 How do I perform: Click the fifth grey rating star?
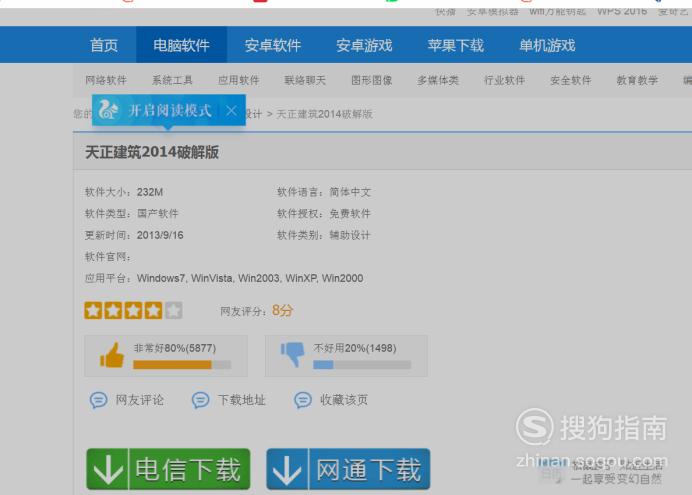(173, 311)
